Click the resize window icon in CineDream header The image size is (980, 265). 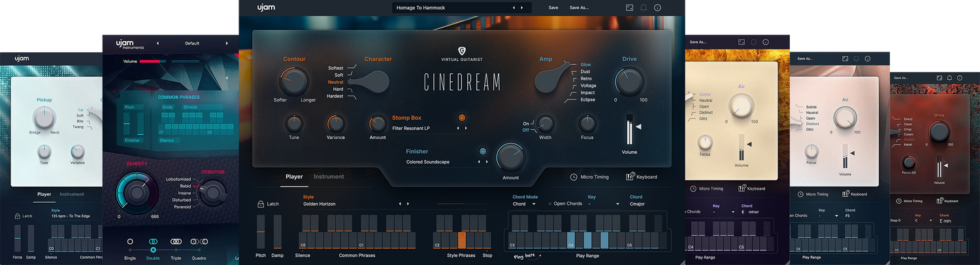click(x=629, y=8)
